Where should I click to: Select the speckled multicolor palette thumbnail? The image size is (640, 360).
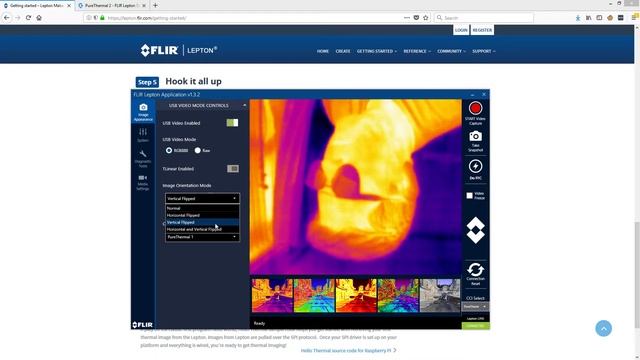[x=398, y=296]
